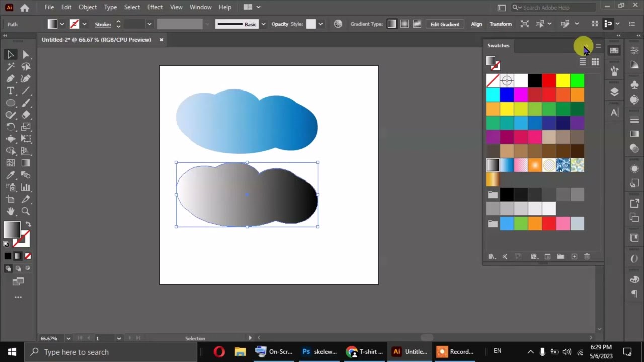Open the Swatches panel options menu
Screen dimensions: 644x362
[x=598, y=46]
